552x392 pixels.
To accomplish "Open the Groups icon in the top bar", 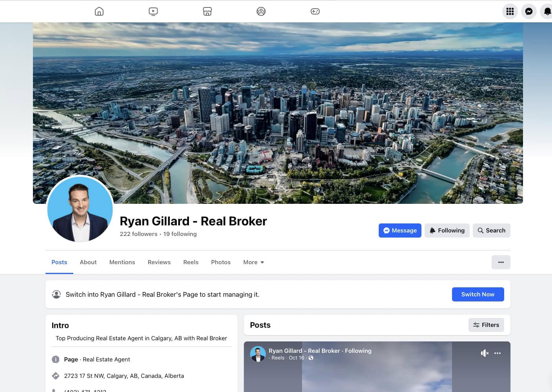I will tap(261, 11).
